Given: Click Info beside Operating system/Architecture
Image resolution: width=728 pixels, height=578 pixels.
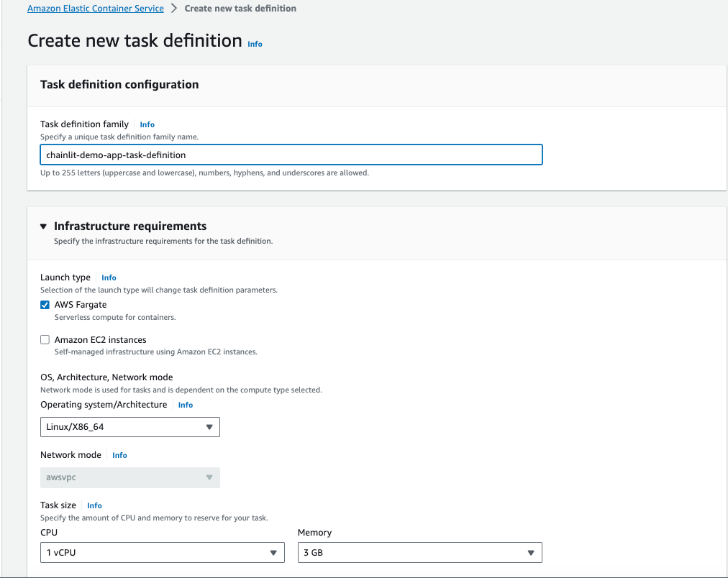Looking at the screenshot, I should click(185, 405).
